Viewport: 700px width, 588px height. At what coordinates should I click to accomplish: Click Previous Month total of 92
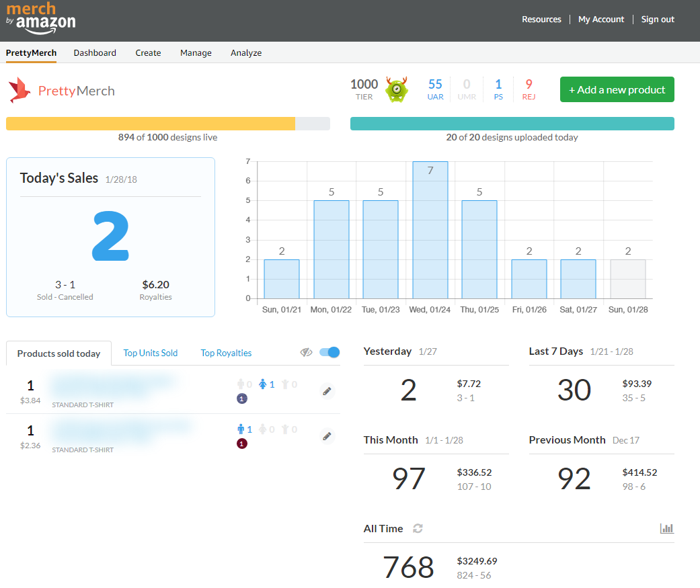574,478
